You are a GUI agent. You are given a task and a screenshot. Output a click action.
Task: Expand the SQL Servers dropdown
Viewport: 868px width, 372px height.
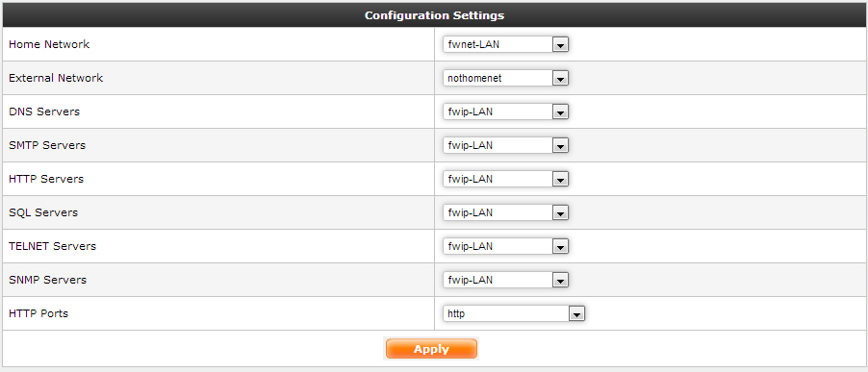[505, 212]
